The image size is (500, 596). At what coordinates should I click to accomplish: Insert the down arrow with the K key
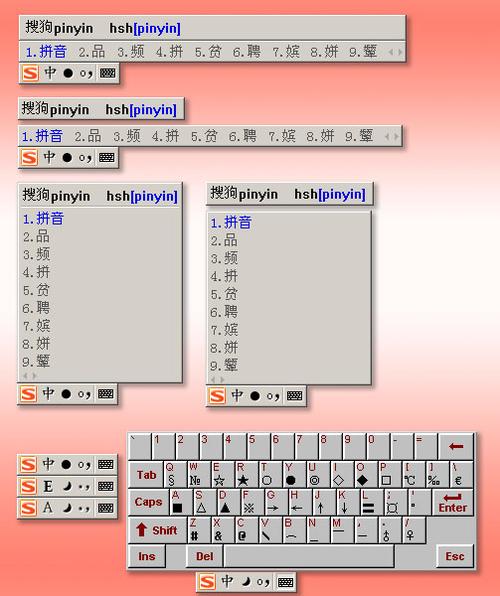348,502
